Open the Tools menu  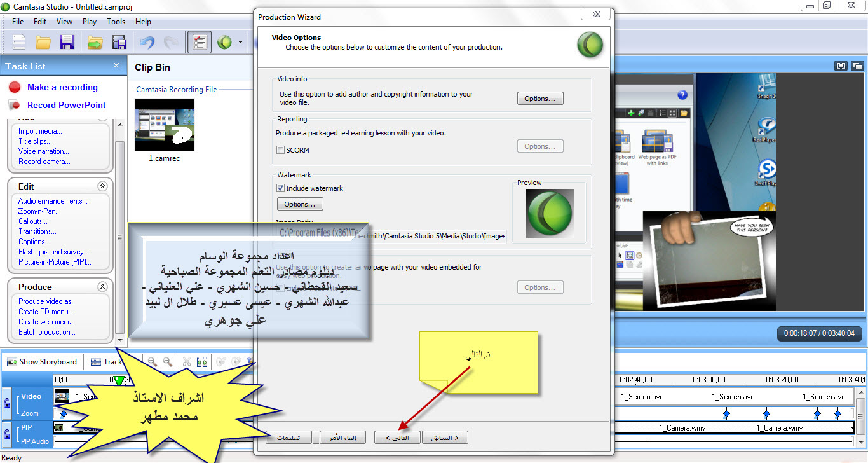pyautogui.click(x=116, y=21)
